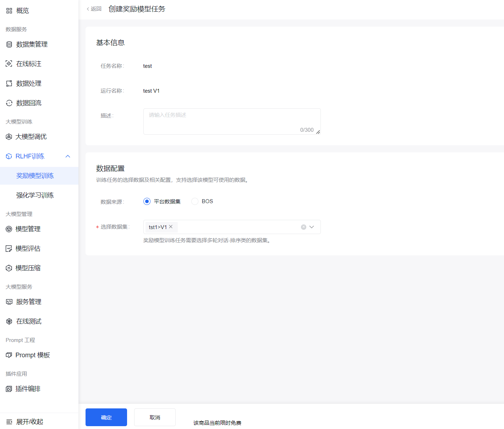
Task: Click the 描述 textarea resize handle
Action: [318, 132]
